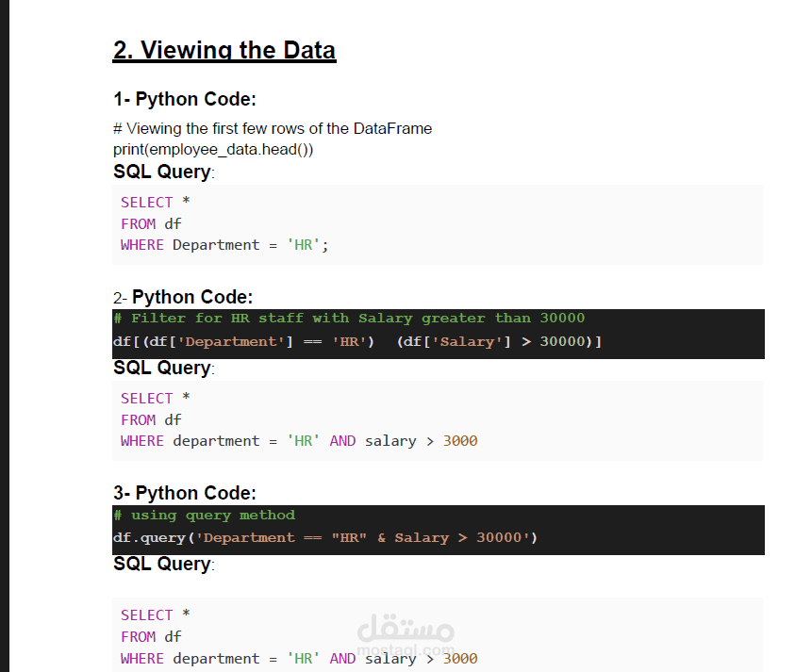
Task: Select the "2- Python Code:" heading
Action: point(183,297)
